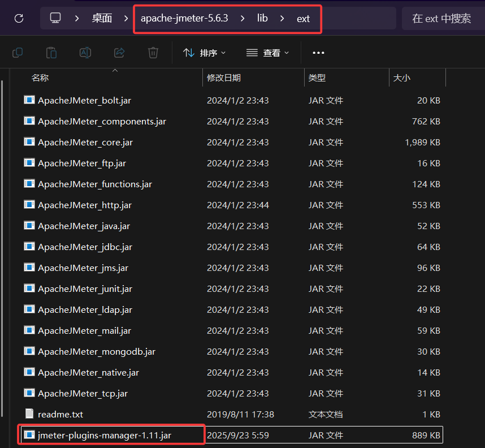Screen dimensions: 485x448
Task: Click the ApacheJMeter_core.jar file icon
Action: click(x=29, y=142)
